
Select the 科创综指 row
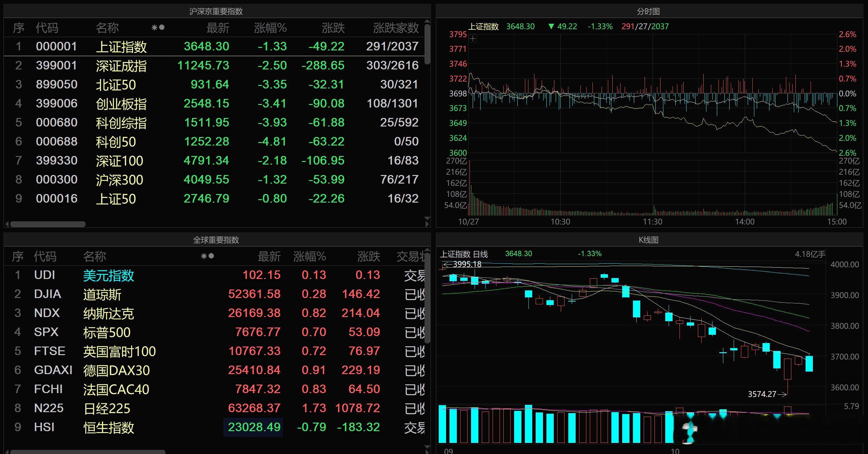214,122
